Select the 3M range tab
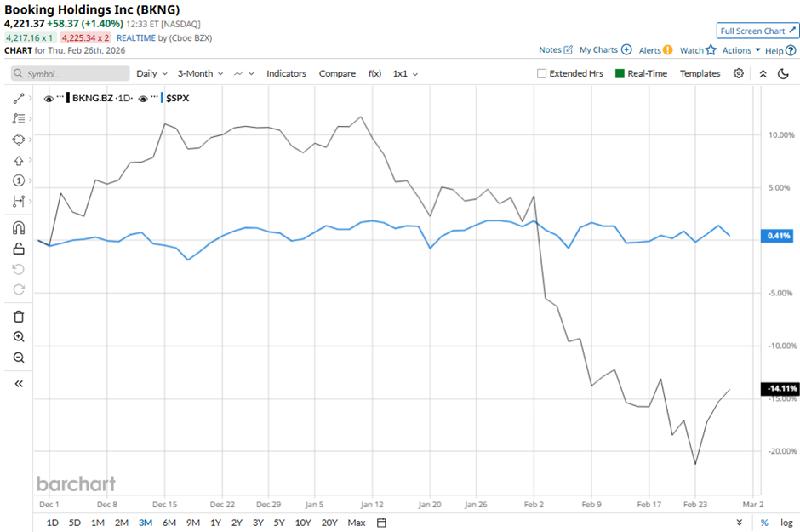This screenshot has height=532, width=800. (x=146, y=523)
